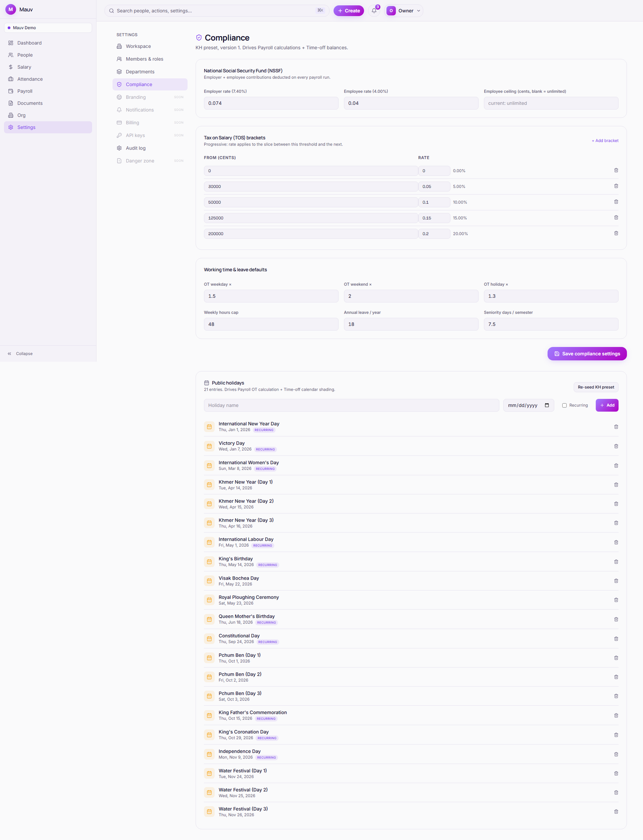The height and width of the screenshot is (840, 643).
Task: Click Add holiday button
Action: pos(607,405)
